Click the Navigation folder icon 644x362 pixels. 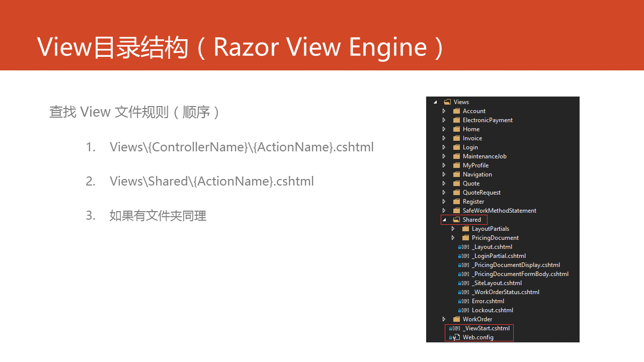tap(456, 174)
